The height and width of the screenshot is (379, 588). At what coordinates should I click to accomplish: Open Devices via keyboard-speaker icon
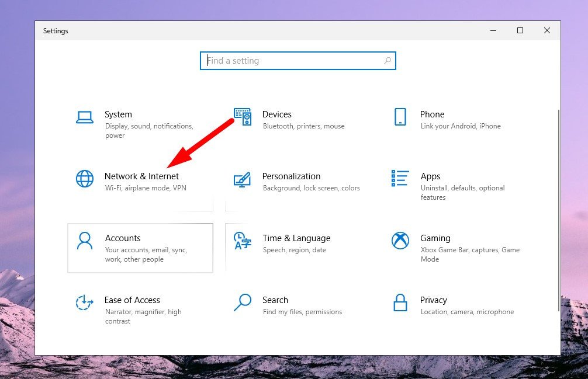[243, 117]
